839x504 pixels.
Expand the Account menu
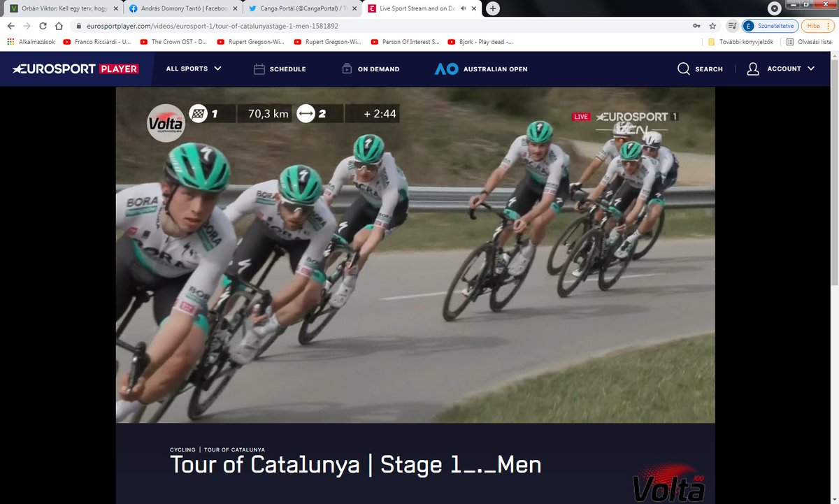[x=781, y=69]
